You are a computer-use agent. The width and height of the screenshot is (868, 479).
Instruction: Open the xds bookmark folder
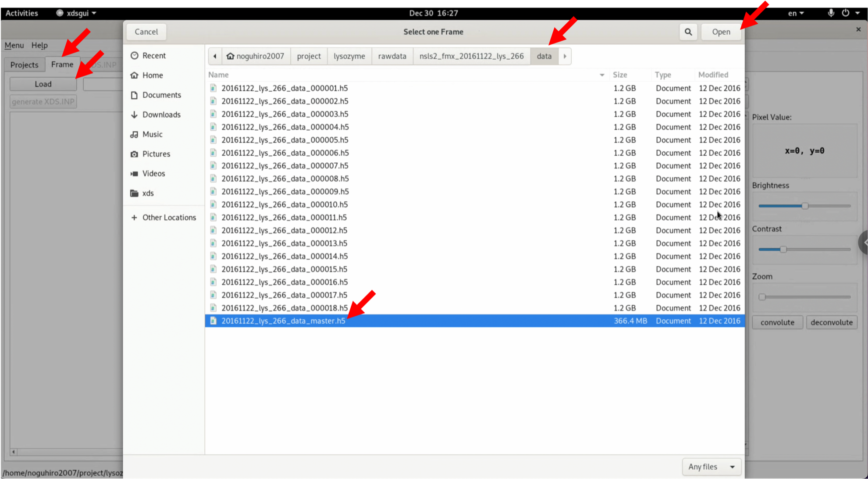point(148,193)
